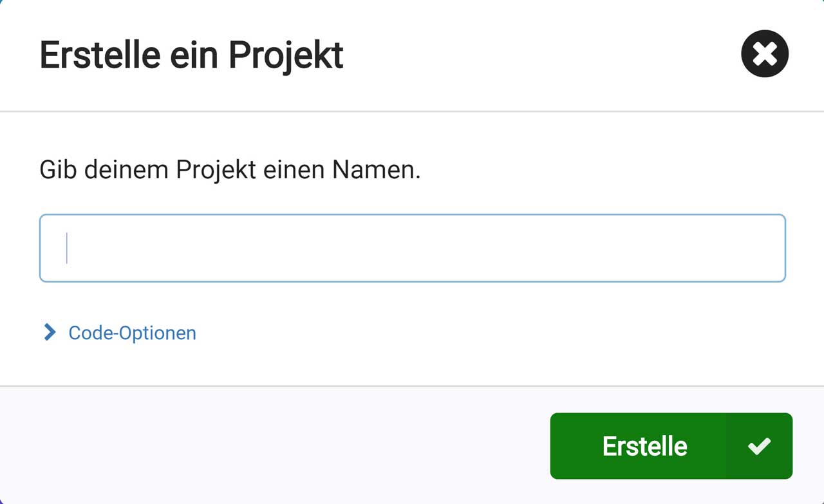Open the Code-Optionen link text
The width and height of the screenshot is (824, 504).
tap(132, 333)
